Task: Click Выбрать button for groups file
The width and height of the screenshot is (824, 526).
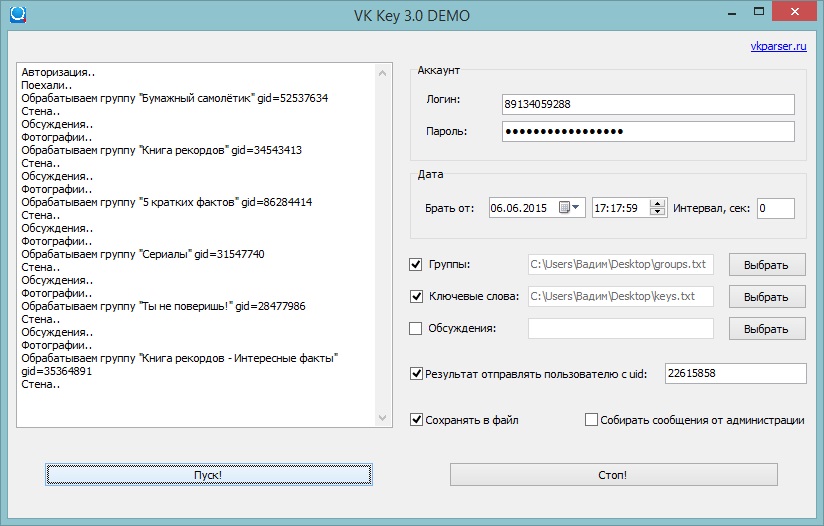Action: [767, 265]
